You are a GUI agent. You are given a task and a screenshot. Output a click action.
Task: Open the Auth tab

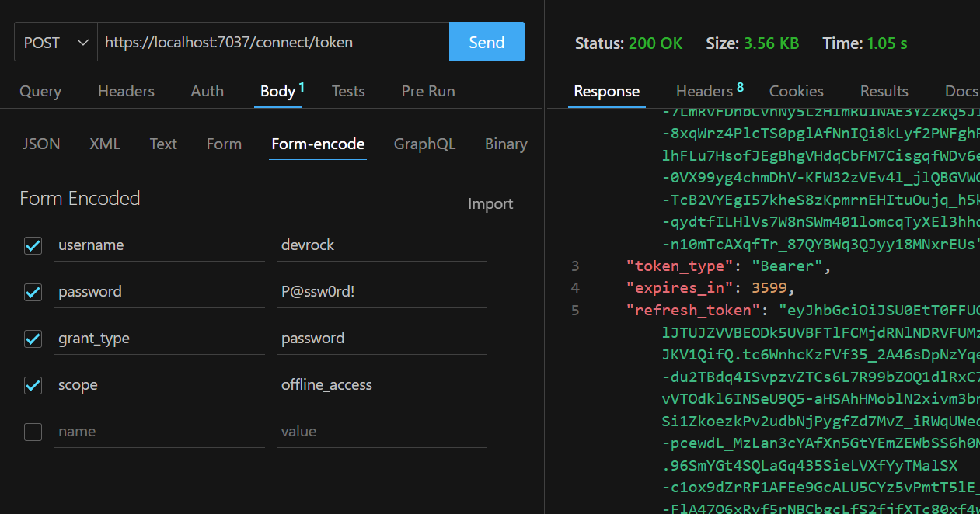[x=208, y=91]
